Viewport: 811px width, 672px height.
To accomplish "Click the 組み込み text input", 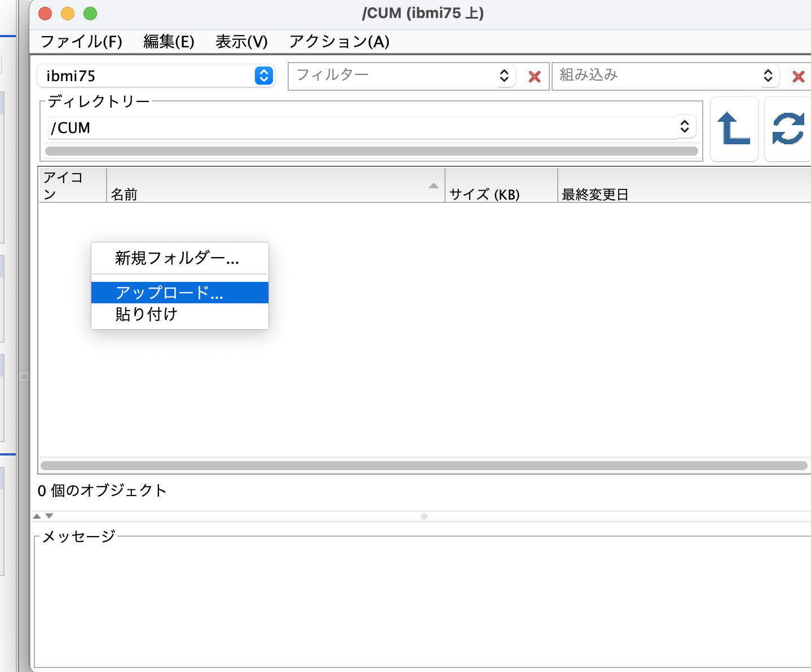I will coord(657,76).
